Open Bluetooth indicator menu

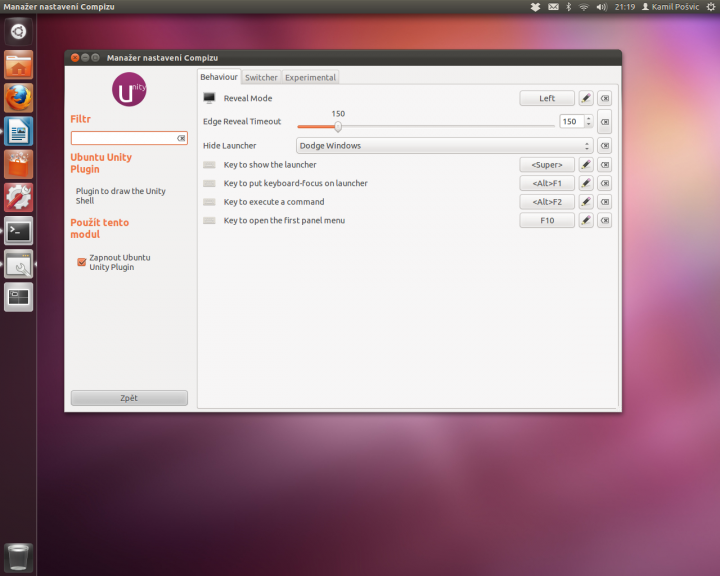tap(568, 7)
